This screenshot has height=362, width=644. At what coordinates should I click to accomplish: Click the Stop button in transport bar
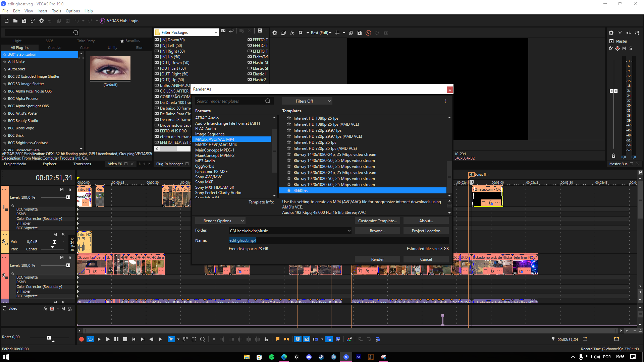tap(125, 339)
